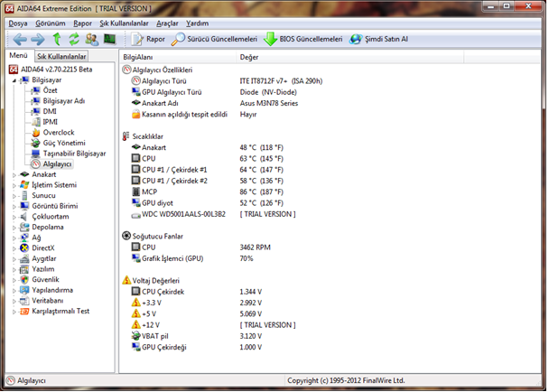Screen dimensions: 549x392
Task: Open the Araçlar menu
Action: (167, 23)
